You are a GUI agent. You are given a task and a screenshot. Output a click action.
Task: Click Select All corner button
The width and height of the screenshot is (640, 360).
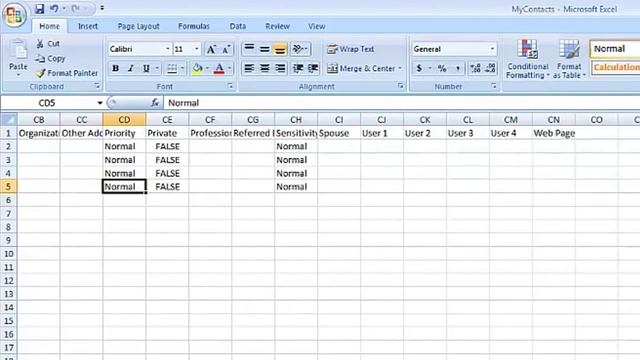(x=9, y=120)
